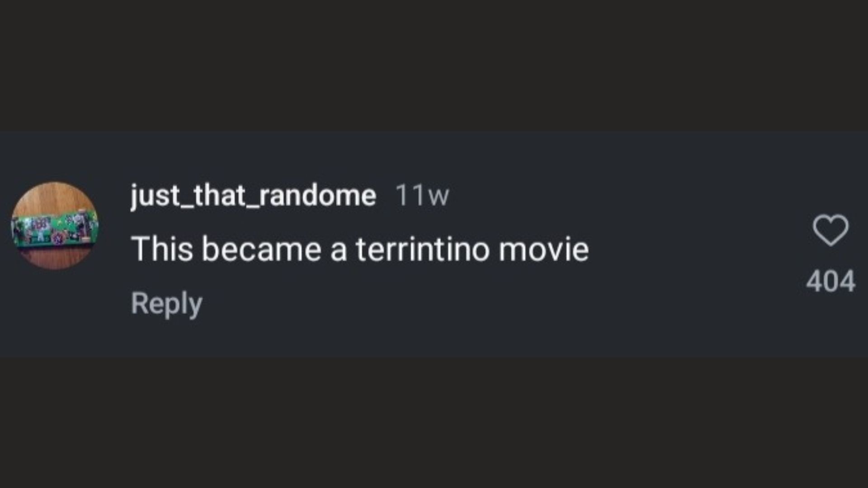
Task: Reply to the terrintino movie comment
Action: pos(166,303)
